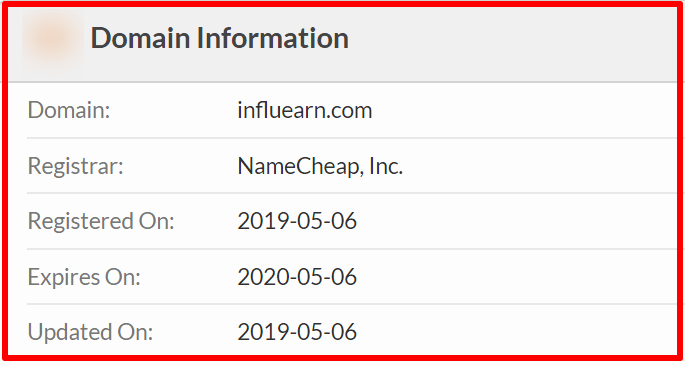Select the Registered On date 2019-05-06
Viewport: 685px width, 366px height.
coord(297,221)
